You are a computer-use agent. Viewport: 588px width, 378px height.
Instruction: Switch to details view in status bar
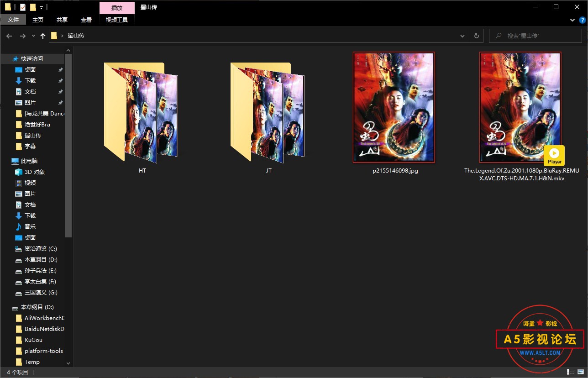571,372
